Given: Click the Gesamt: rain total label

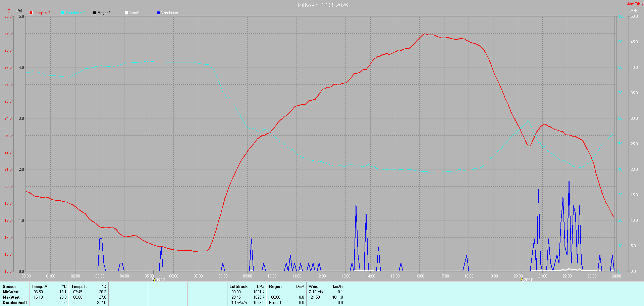Looking at the screenshot, I should (275, 303).
